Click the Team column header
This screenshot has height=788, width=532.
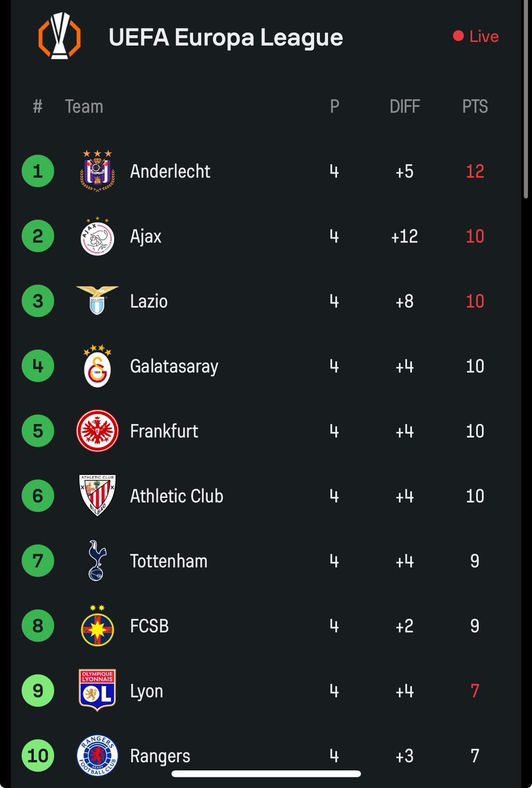(x=84, y=106)
